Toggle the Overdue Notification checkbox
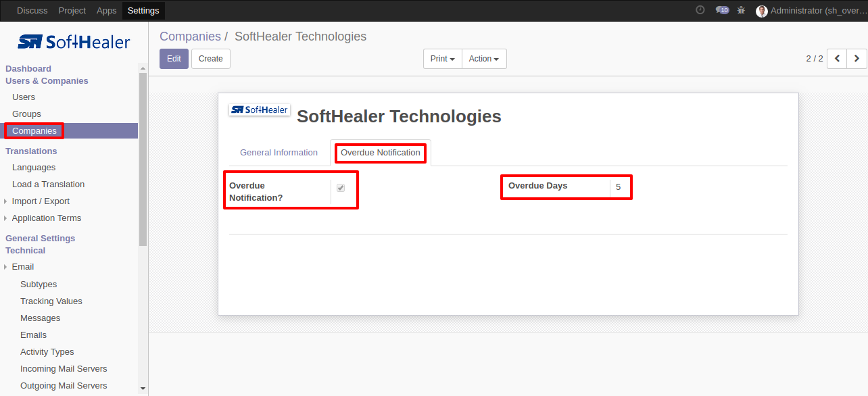This screenshot has height=396, width=868. (x=341, y=188)
